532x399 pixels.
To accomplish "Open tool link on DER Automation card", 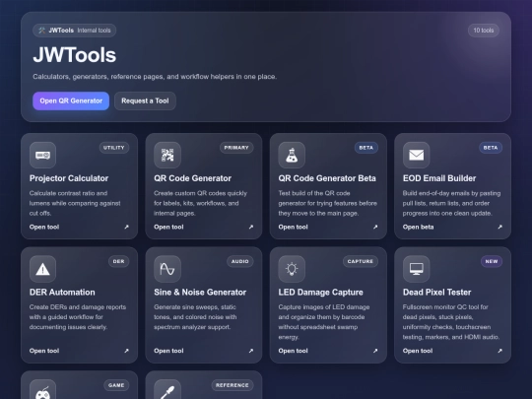I will coord(44,351).
